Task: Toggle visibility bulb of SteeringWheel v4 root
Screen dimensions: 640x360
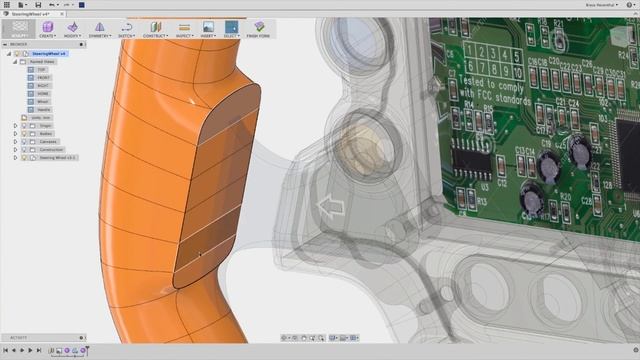Action: coord(17,53)
